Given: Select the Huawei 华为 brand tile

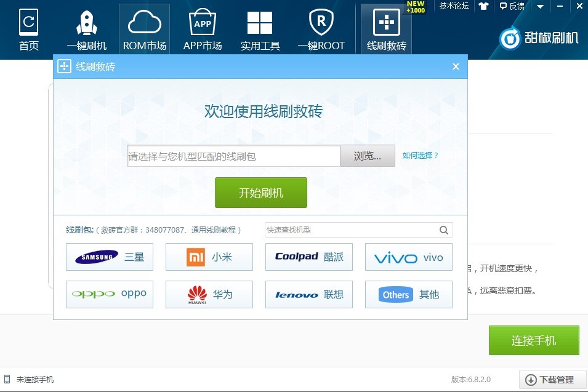Looking at the screenshot, I should (209, 295).
